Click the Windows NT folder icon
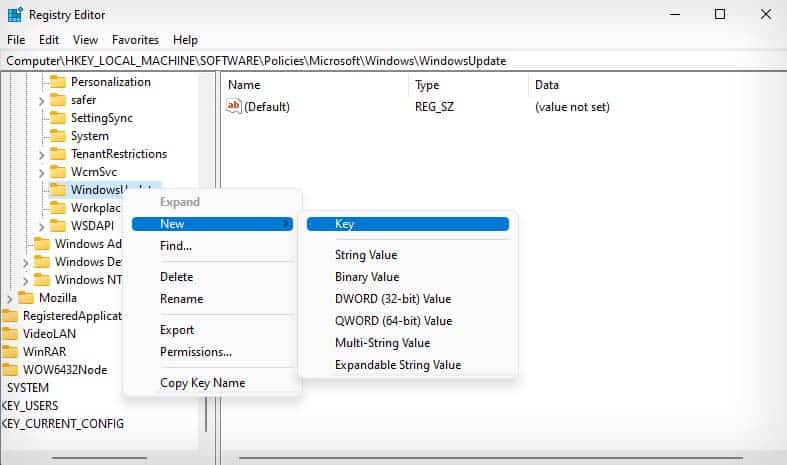 click(42, 279)
